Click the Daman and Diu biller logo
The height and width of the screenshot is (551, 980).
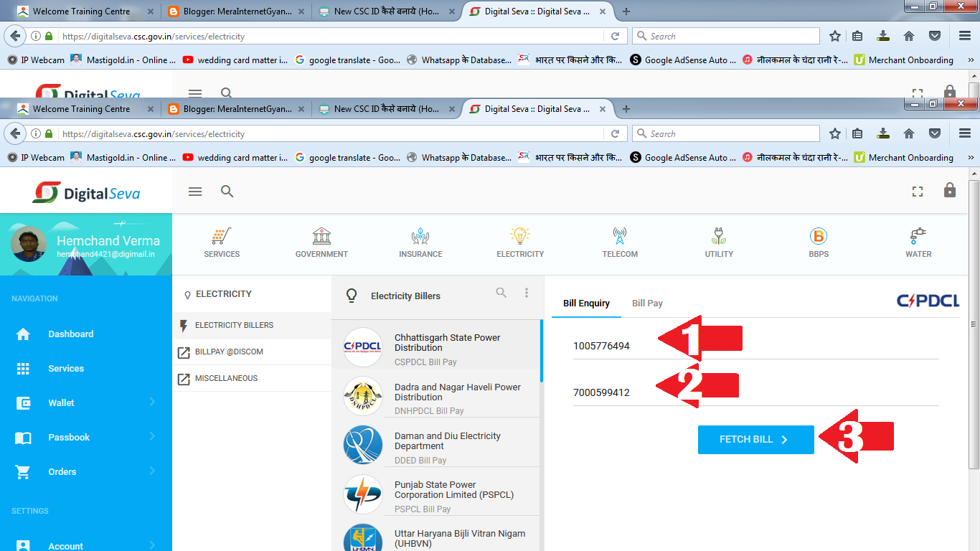click(362, 445)
